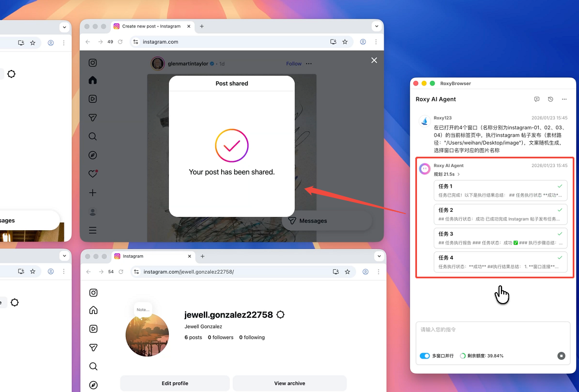579x392 pixels.
Task: Click View archive button
Action: point(289,383)
